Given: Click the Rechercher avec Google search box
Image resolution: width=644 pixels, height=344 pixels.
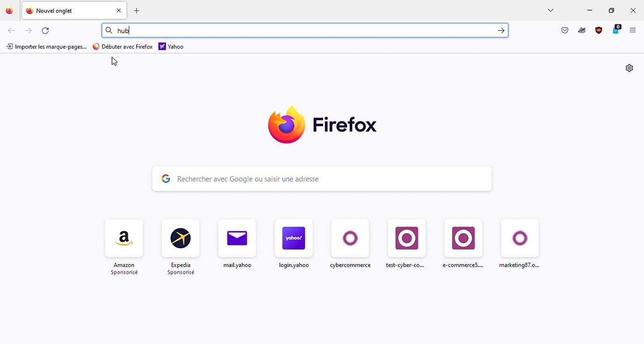Looking at the screenshot, I should tap(322, 179).
